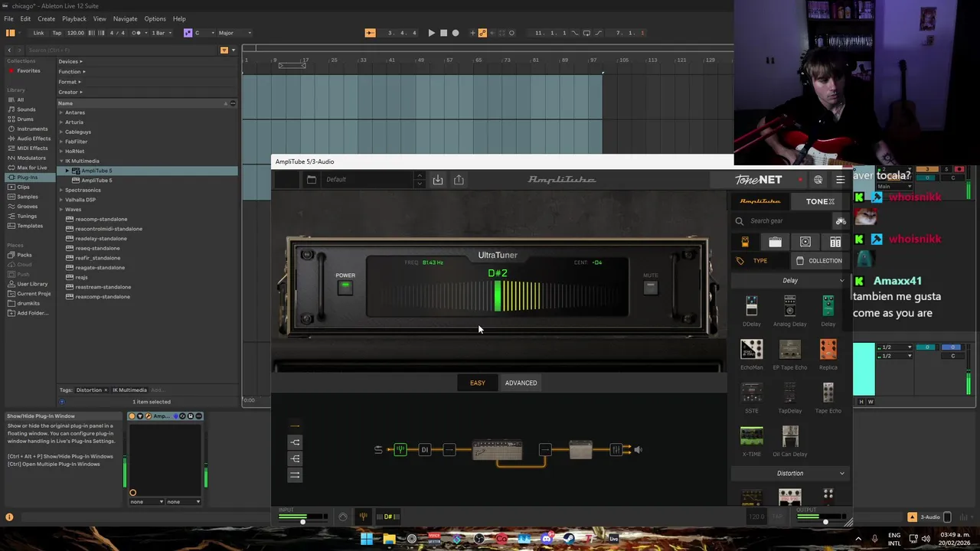
Task: Select the X-TIME delay unit
Action: point(752,437)
